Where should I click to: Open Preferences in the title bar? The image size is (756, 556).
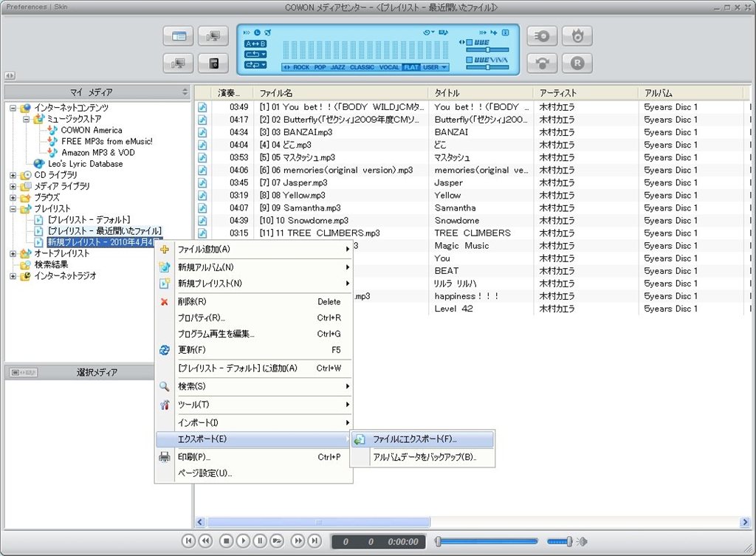(27, 7)
